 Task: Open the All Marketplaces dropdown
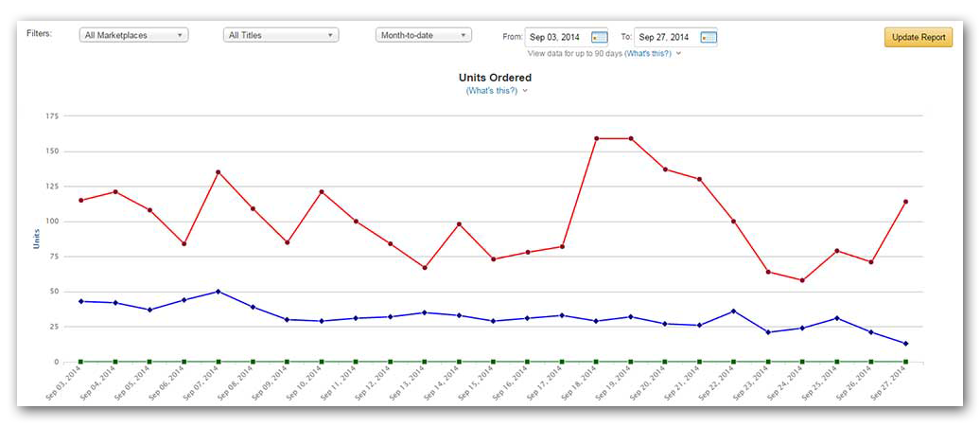point(133,35)
